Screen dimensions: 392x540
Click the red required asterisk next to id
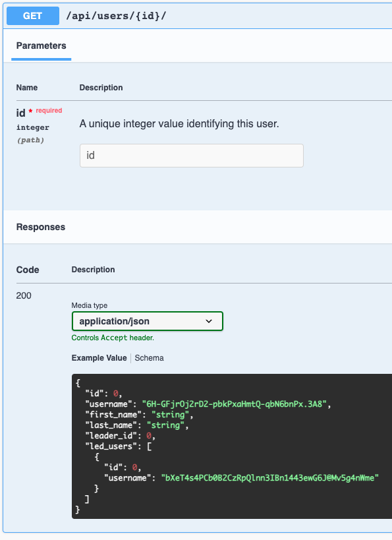(30, 111)
